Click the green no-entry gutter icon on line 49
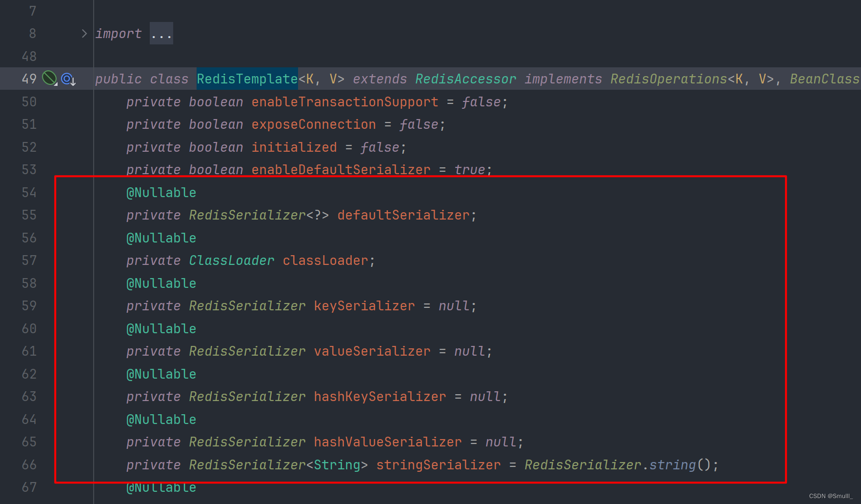The image size is (861, 504). click(x=49, y=78)
